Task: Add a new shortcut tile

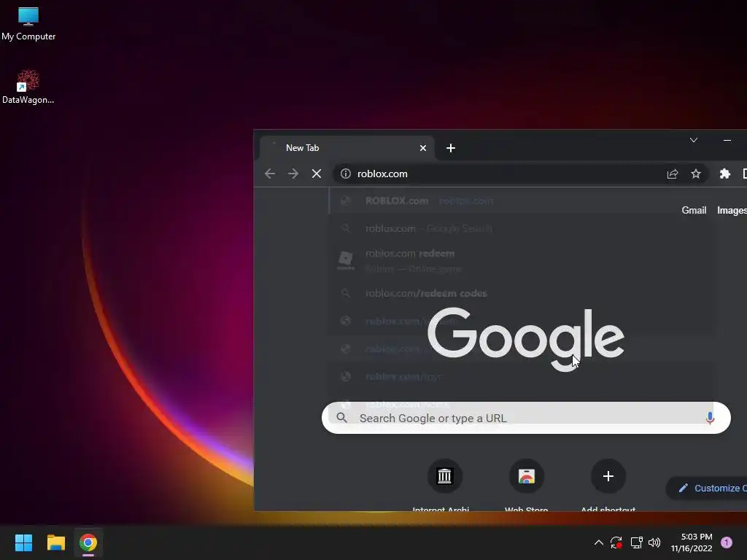Action: tap(608, 485)
